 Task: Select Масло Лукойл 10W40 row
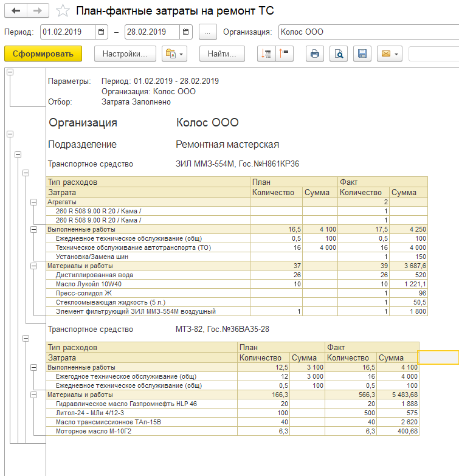click(x=236, y=284)
